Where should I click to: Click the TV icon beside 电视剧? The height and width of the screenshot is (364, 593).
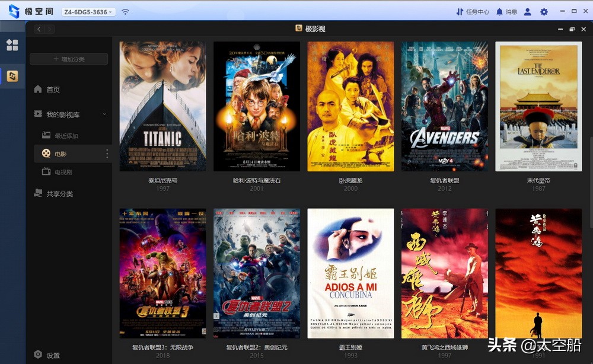point(46,171)
